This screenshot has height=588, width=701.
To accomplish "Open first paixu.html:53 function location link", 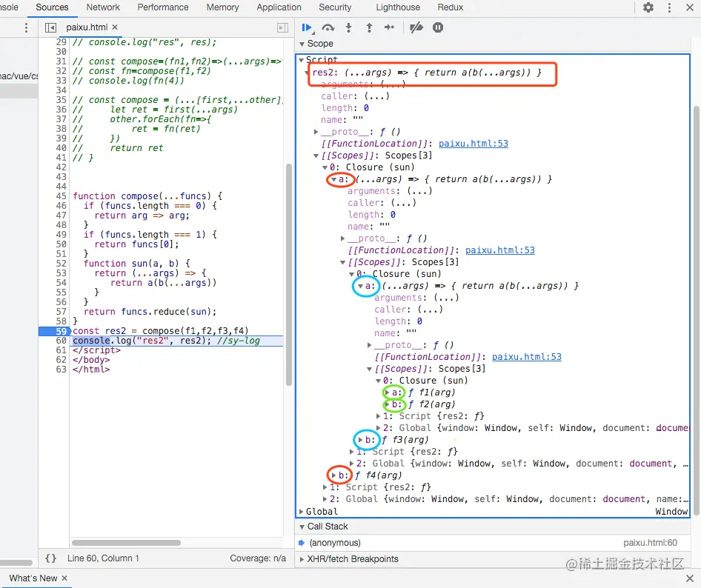I will [473, 144].
